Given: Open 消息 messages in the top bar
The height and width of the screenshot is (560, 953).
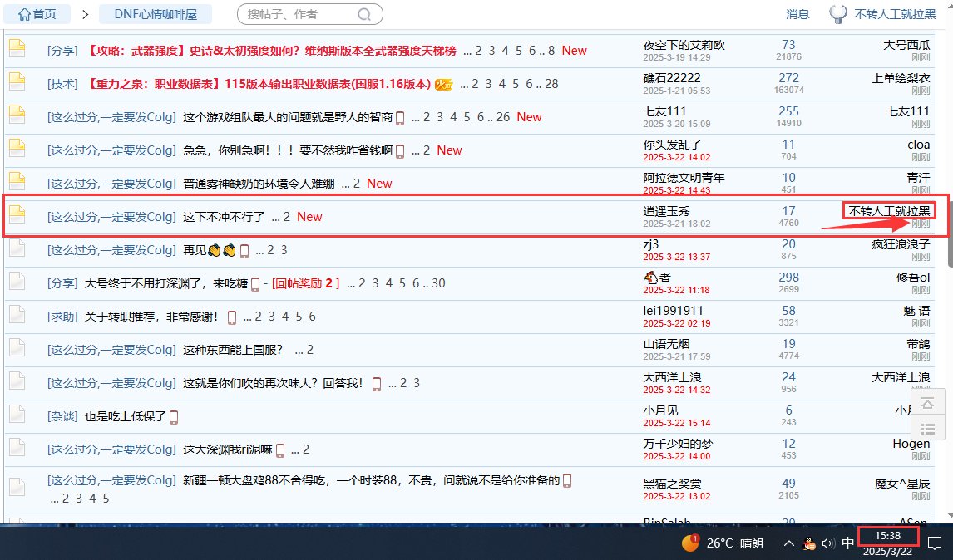Looking at the screenshot, I should pyautogui.click(x=797, y=14).
